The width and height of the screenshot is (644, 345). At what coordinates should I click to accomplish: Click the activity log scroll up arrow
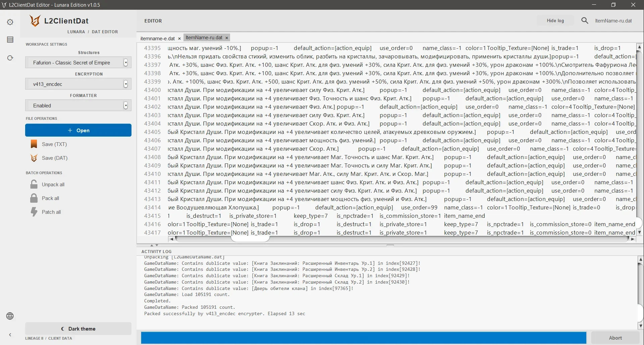coord(641,259)
